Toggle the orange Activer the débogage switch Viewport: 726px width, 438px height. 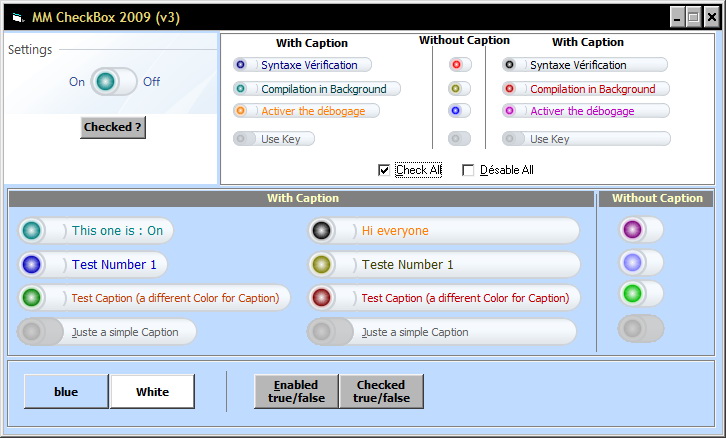click(241, 111)
